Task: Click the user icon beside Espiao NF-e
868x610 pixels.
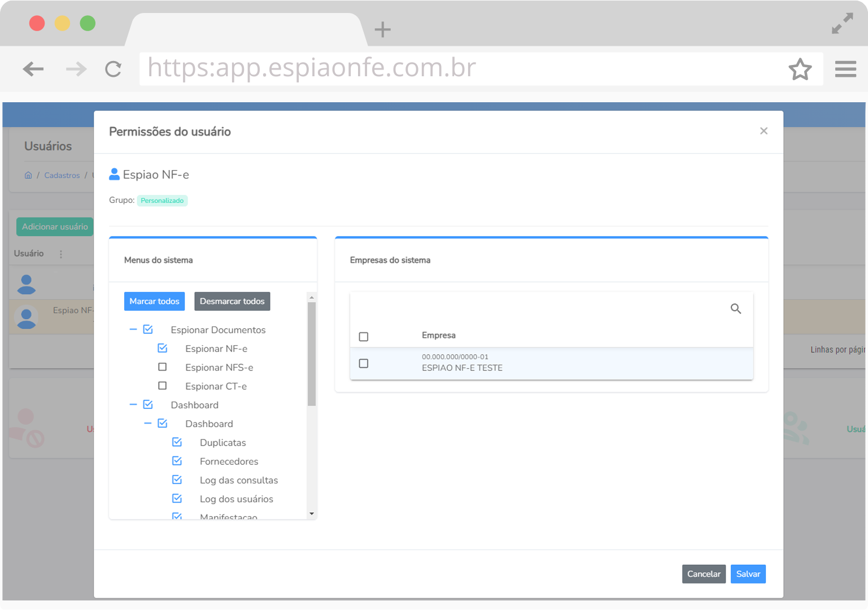Action: click(x=114, y=174)
